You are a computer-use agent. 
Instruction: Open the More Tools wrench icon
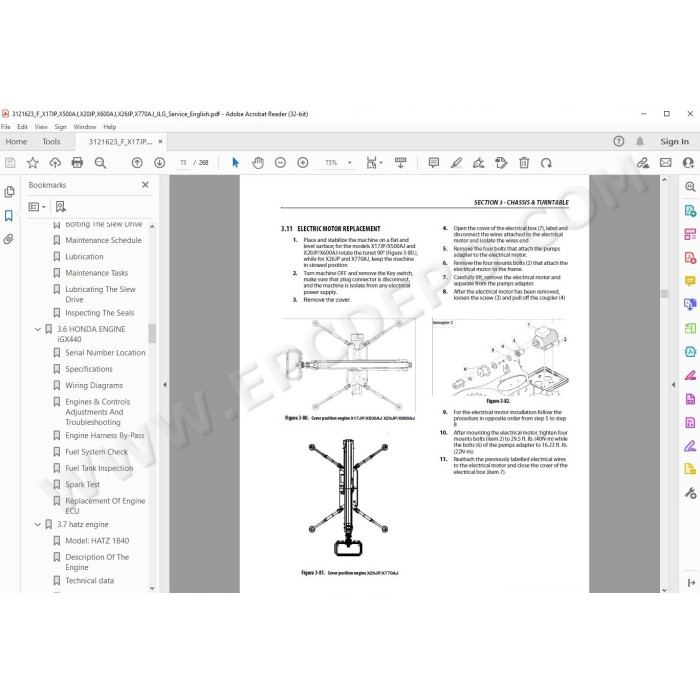690,493
